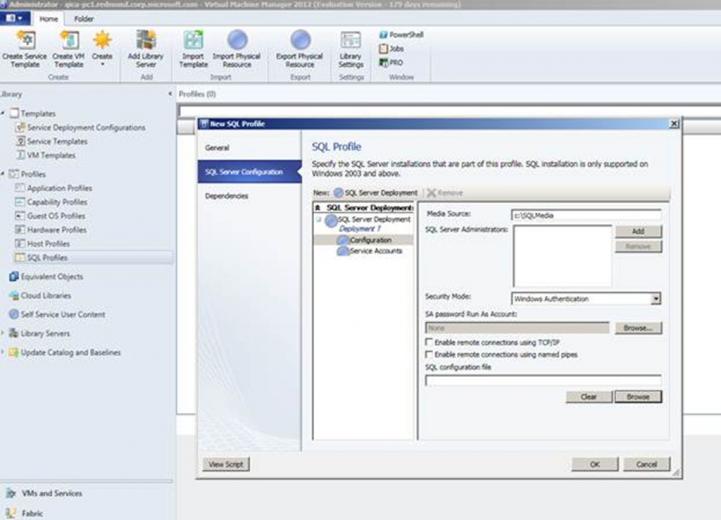Enable remote connections using named pipes
The height and width of the screenshot is (520, 721).
coord(429,354)
